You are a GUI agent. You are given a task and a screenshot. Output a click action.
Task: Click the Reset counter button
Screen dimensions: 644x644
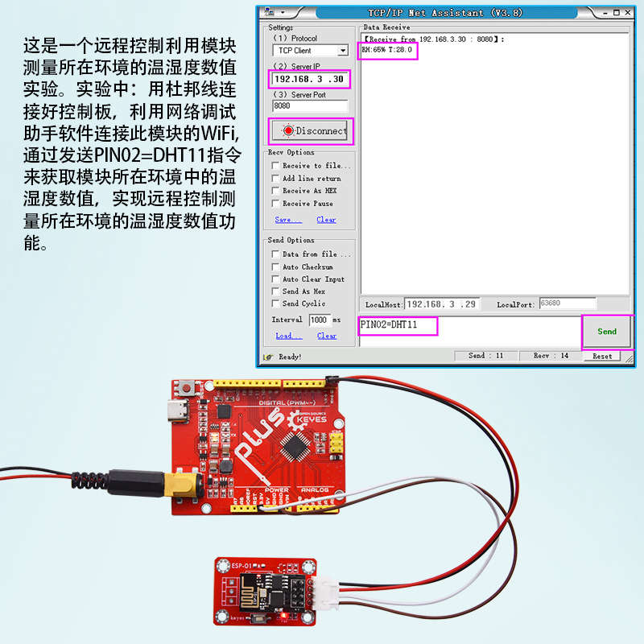tap(601, 356)
